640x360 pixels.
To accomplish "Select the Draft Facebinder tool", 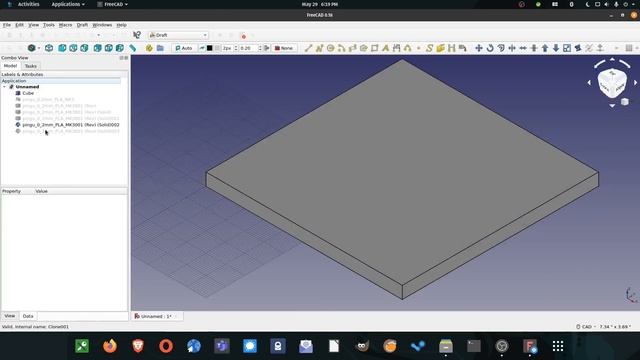I will 440,48.
